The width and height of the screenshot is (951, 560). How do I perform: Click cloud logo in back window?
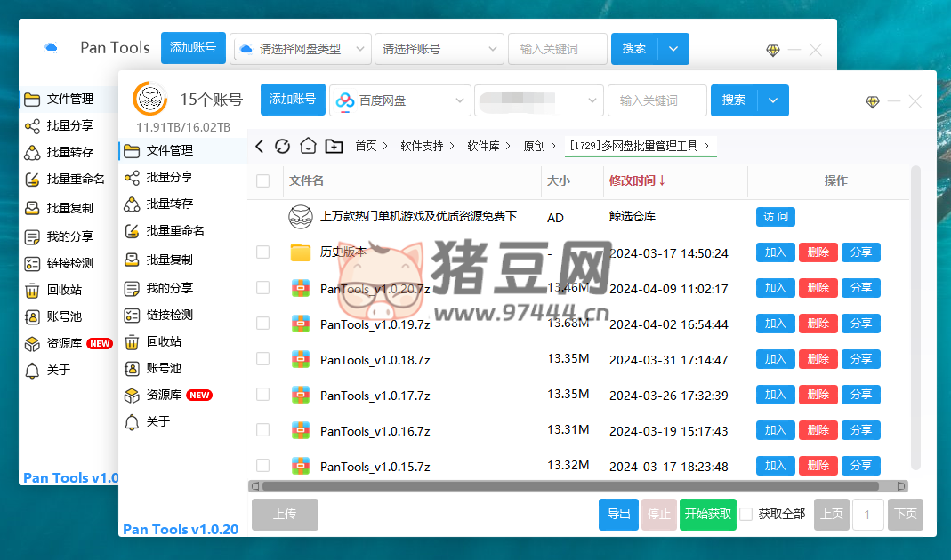click(52, 47)
